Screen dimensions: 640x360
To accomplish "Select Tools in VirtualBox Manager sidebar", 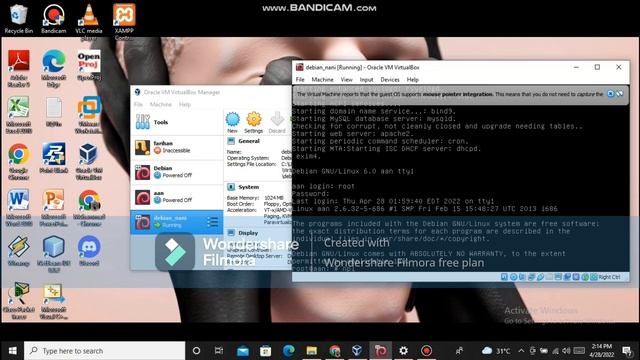I will tap(177, 122).
